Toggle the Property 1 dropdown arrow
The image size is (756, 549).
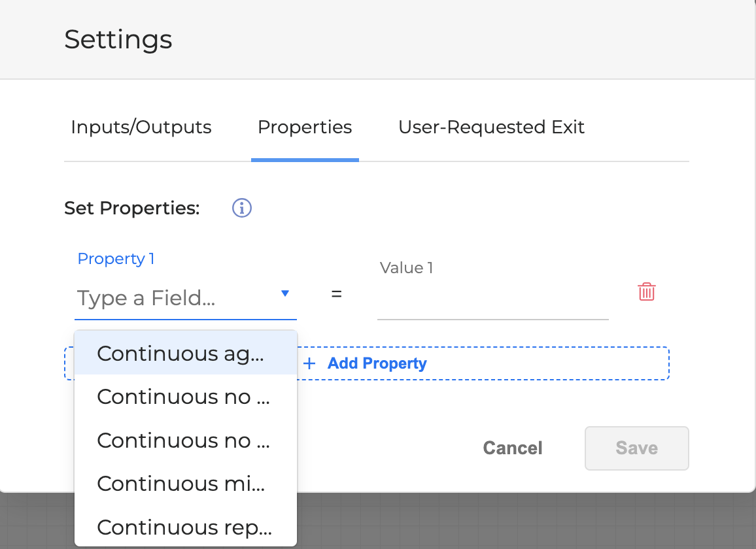point(284,294)
